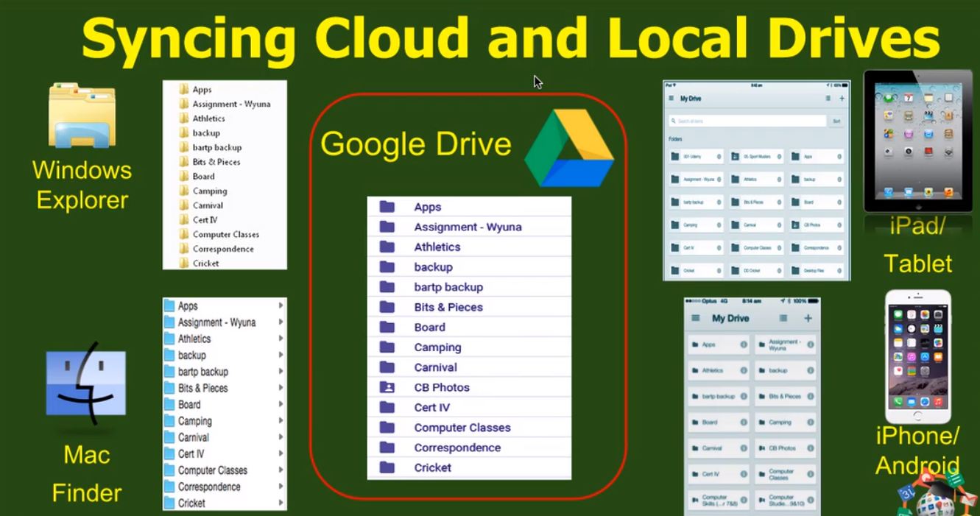Select Assignment - Wyuna in Google Drive list
The height and width of the screenshot is (516, 980).
click(469, 227)
